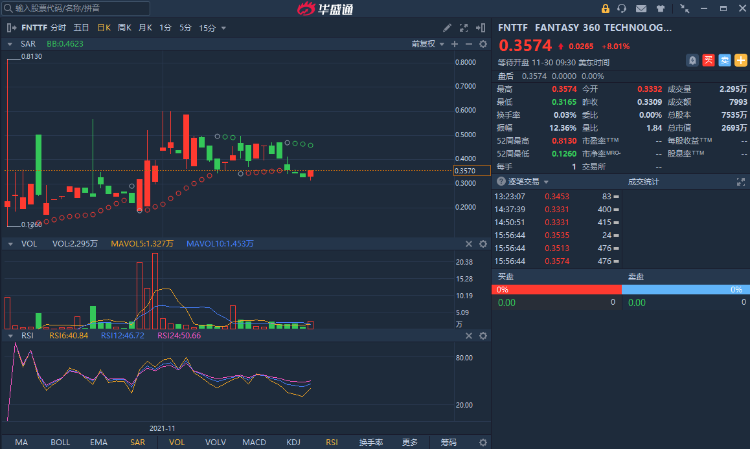The height and width of the screenshot is (449, 750).
Task: Open the messages envelope icon
Action: coord(641,8)
